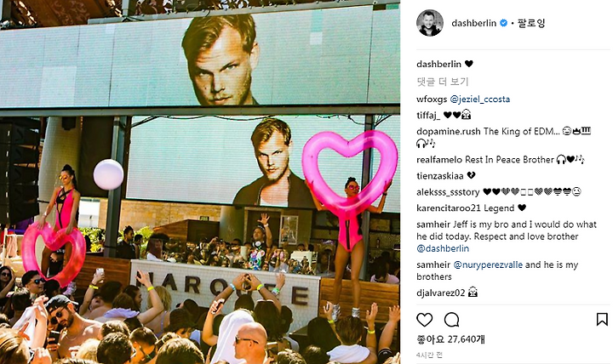This screenshot has height=364, width=613.
Task: Click the post photo of the pool party
Action: click(200, 182)
